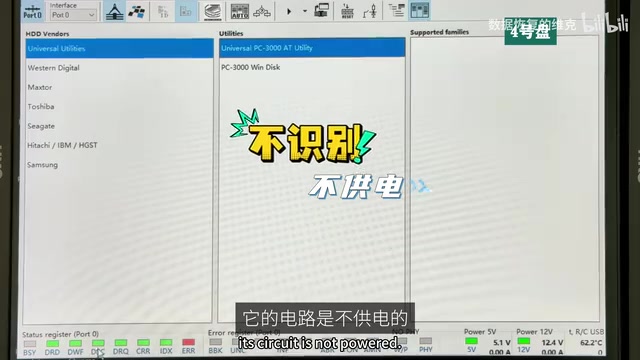Toggle the 12V power indicator
The image size is (640, 360).
(x=524, y=341)
